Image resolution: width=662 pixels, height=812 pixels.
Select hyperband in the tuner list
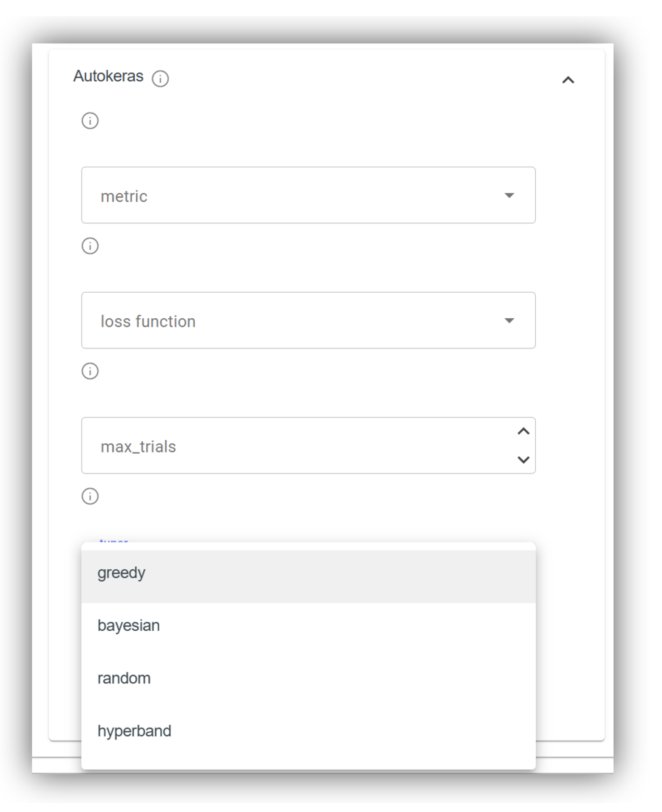tap(134, 731)
